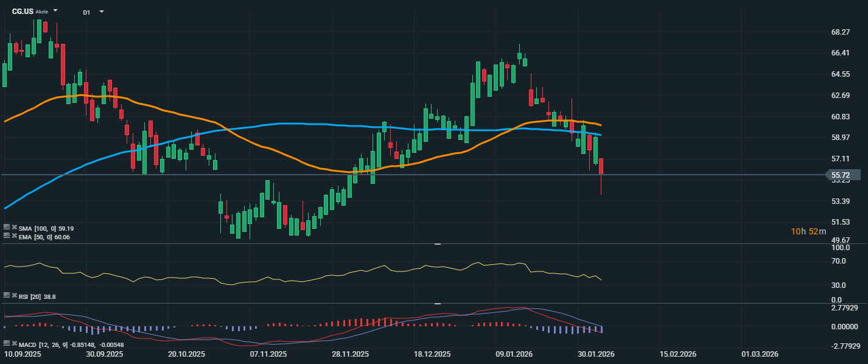868x364 pixels.
Task: Grab the divider handle above RSI panel
Action: tap(437, 244)
